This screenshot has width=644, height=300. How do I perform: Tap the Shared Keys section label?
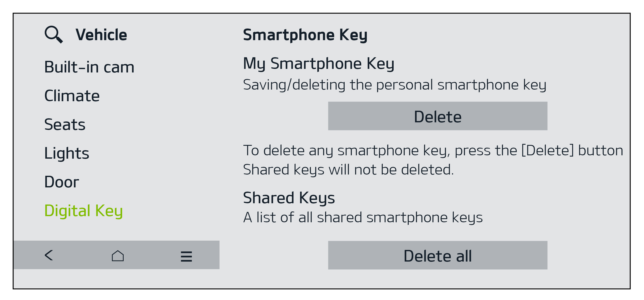289,198
